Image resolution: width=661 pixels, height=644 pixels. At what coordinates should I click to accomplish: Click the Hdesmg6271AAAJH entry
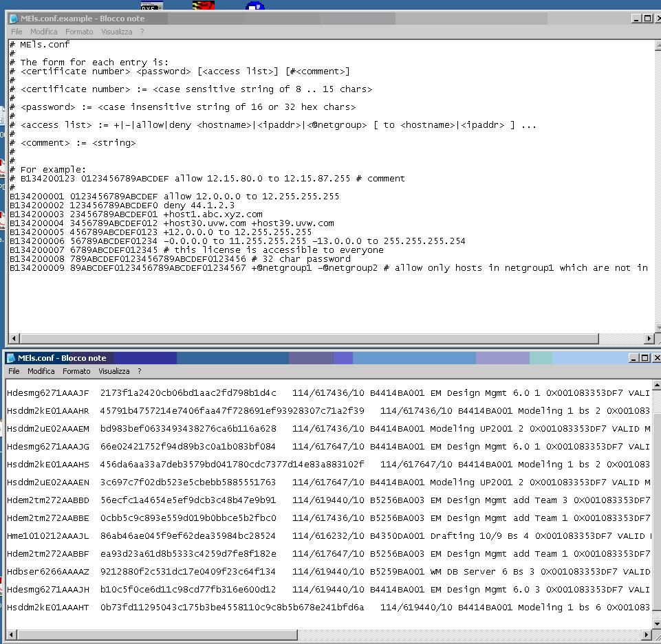pos(328,590)
